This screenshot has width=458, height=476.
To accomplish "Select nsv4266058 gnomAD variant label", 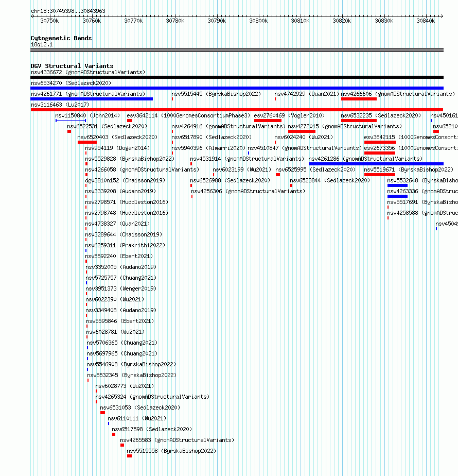I will tap(142, 169).
